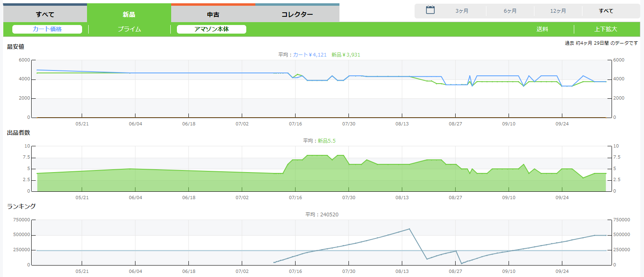Select the 新品 tab
Image resolution: width=644 pixels, height=277 pixels.
click(129, 14)
